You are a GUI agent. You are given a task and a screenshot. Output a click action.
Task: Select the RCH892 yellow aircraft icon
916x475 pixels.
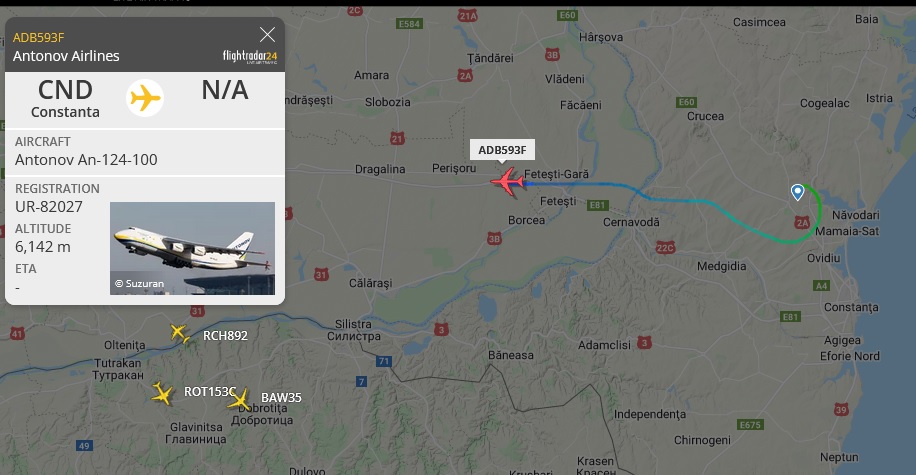(179, 333)
